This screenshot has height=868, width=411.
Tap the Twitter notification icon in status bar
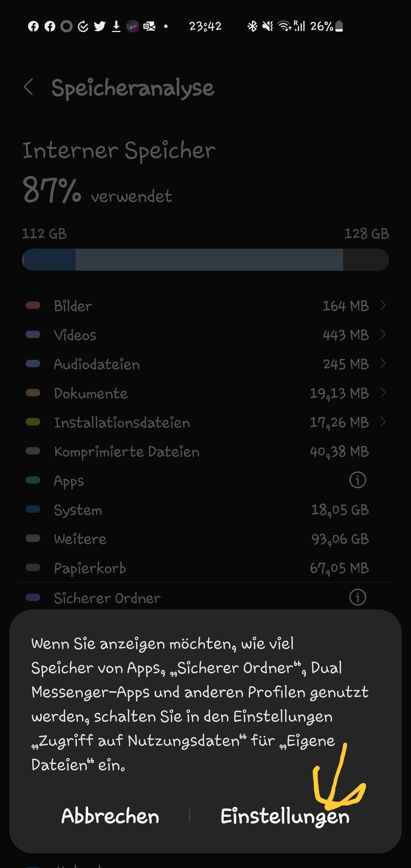tap(99, 26)
